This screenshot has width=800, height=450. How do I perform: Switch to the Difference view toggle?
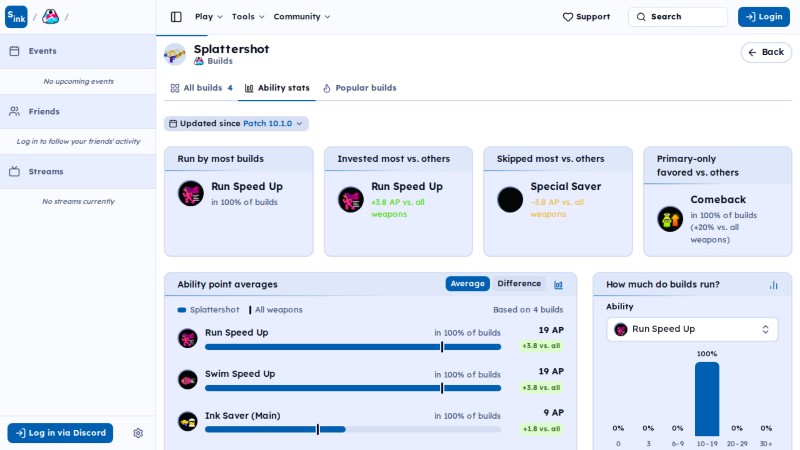pos(519,284)
